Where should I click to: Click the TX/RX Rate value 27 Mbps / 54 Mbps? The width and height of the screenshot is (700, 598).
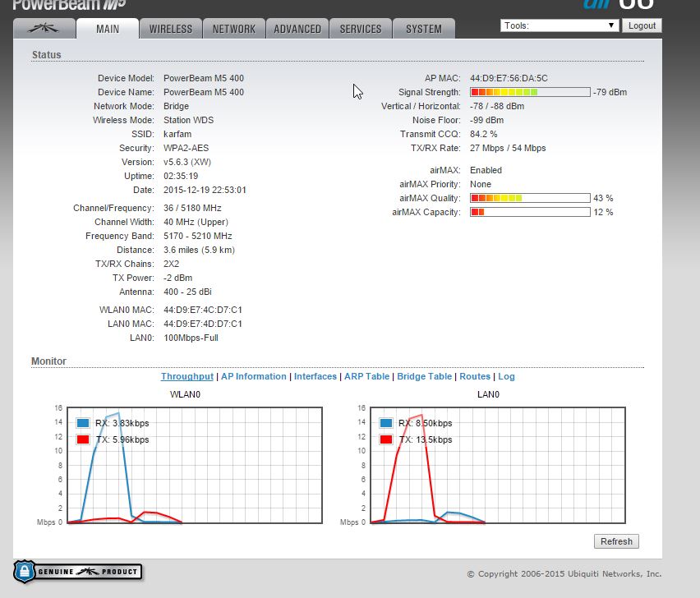coord(508,148)
